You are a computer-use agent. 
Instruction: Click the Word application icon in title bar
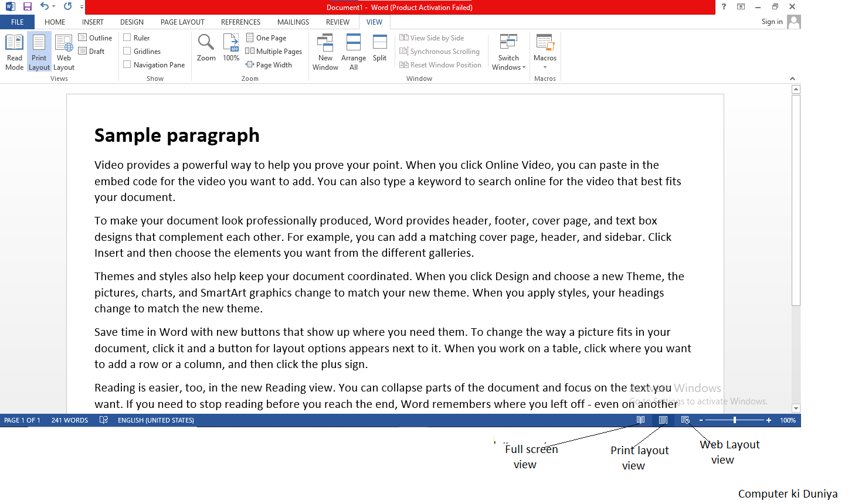point(10,6)
